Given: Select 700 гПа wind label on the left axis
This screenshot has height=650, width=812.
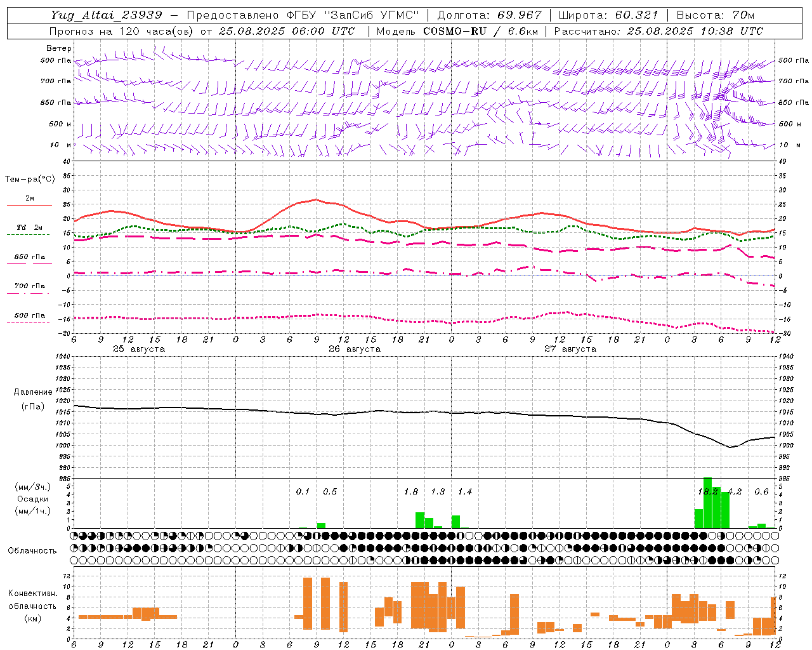Looking at the screenshot, I should (x=56, y=81).
